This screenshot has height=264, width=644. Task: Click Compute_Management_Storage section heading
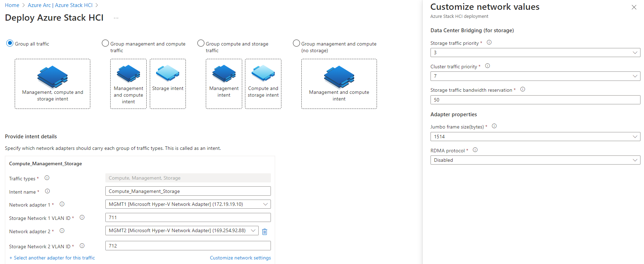tap(45, 164)
